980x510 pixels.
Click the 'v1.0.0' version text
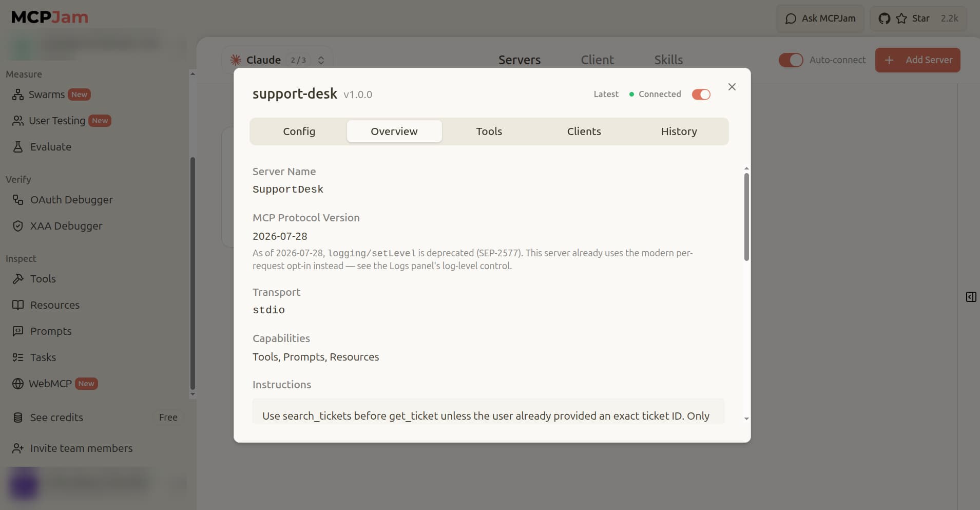(x=358, y=95)
